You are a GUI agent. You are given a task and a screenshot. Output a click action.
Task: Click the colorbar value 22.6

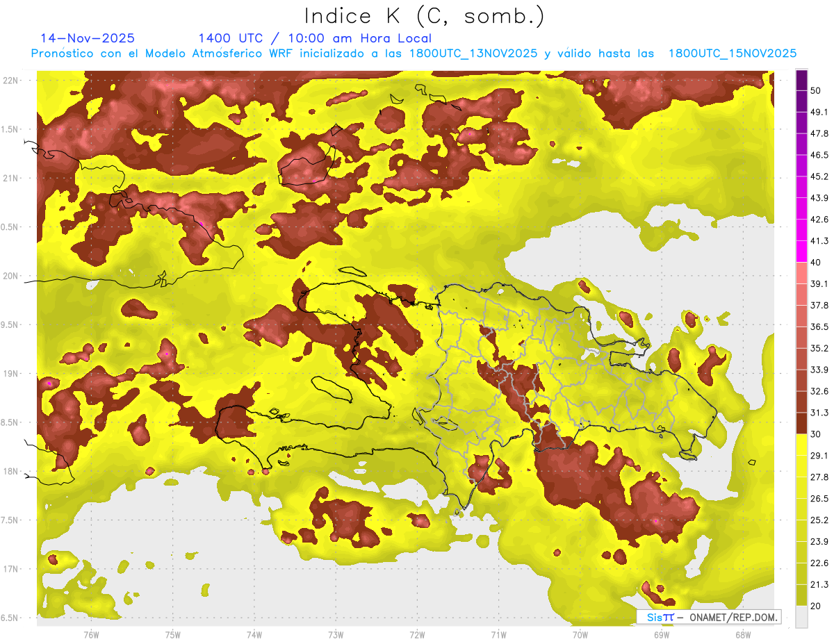coord(819,563)
